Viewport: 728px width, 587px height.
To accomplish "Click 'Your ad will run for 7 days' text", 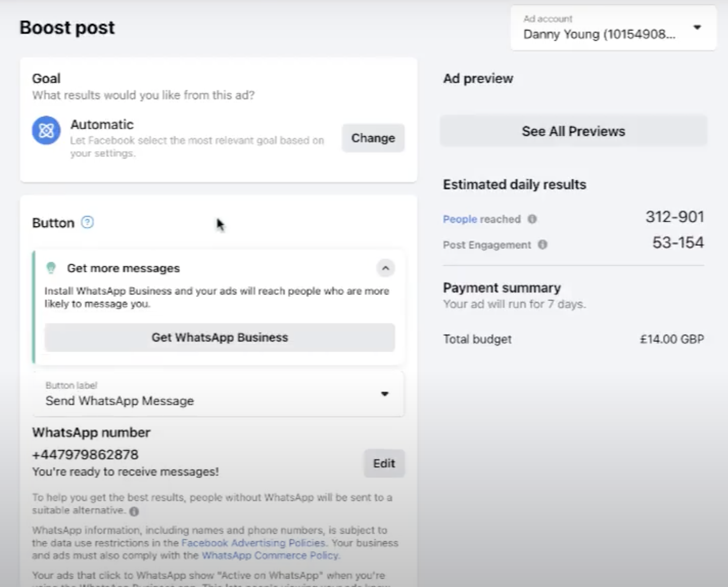I will [x=515, y=304].
